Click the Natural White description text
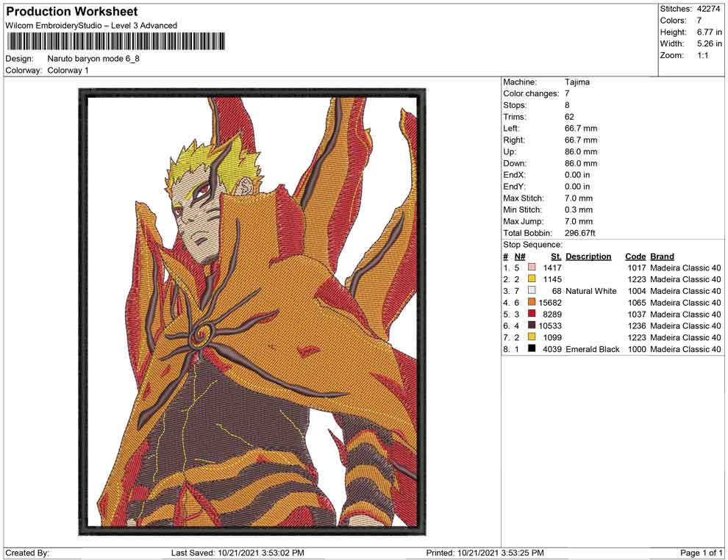 click(x=591, y=291)
